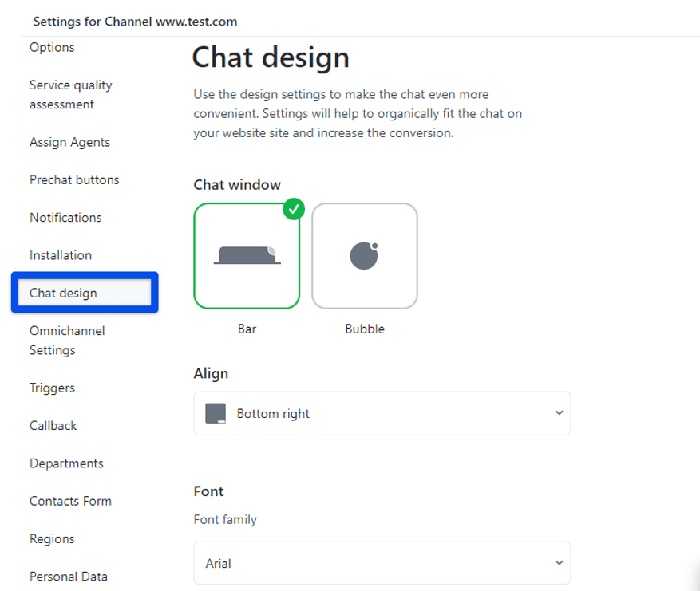Click the screen position icon in Align selector

214,413
